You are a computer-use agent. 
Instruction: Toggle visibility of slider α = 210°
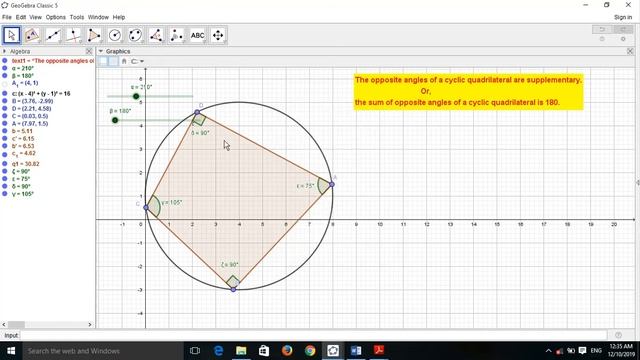click(x=5, y=69)
